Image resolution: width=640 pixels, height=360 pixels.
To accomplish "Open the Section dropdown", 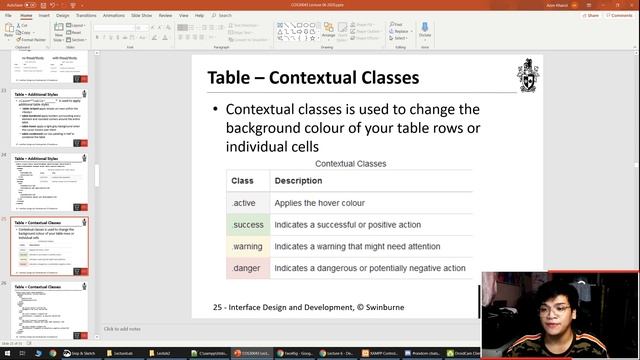I will (x=77, y=40).
